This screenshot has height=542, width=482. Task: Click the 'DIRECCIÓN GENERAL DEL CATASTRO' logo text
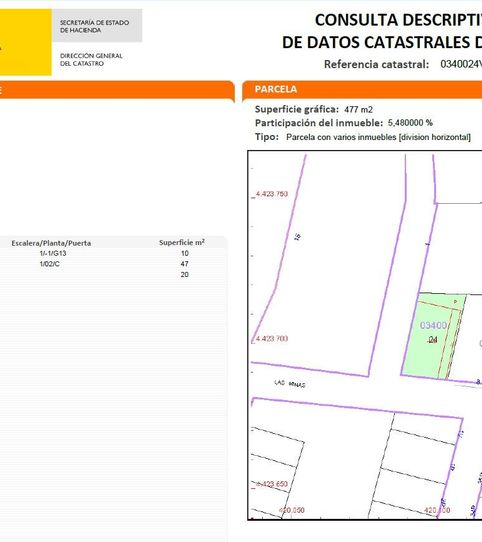coord(91,59)
